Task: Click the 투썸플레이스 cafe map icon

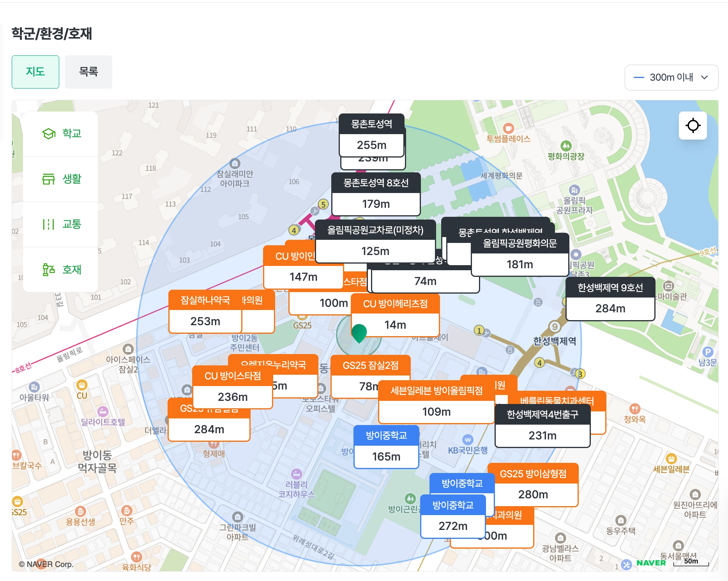Action: [509, 128]
